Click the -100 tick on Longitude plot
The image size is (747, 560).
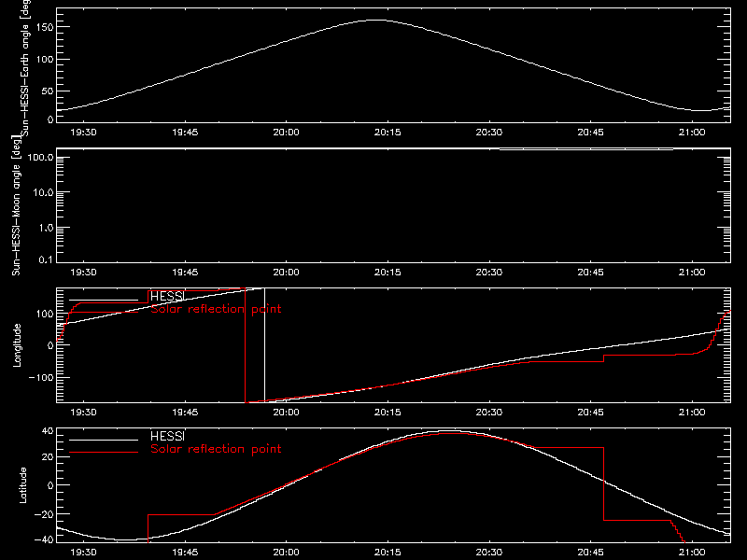tap(41, 377)
